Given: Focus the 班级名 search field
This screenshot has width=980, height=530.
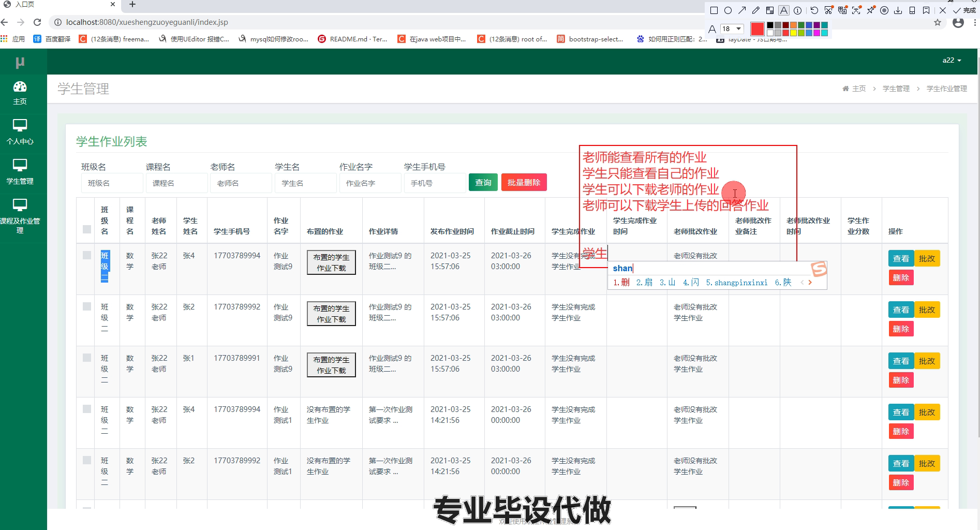Looking at the screenshot, I should point(112,183).
